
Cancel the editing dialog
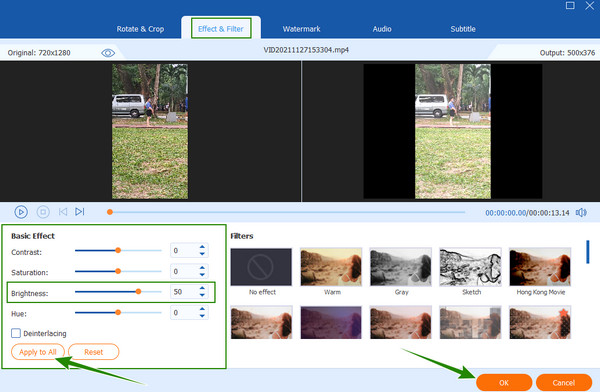(x=564, y=382)
